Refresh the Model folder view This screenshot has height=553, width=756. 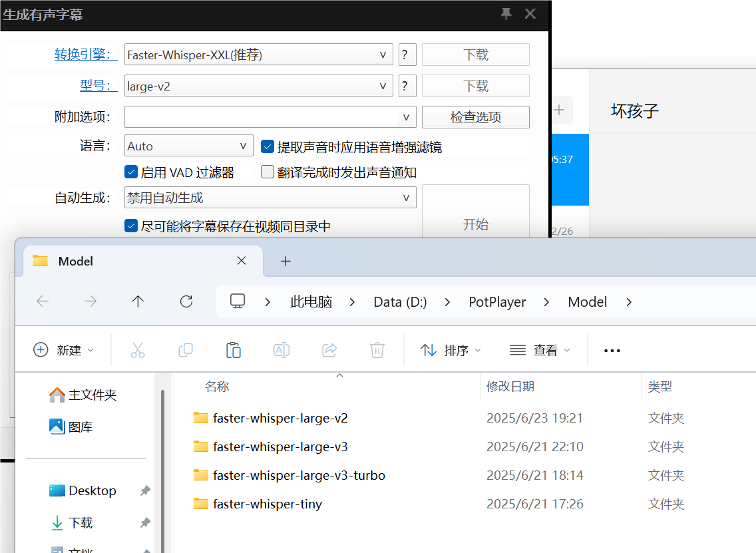186,302
